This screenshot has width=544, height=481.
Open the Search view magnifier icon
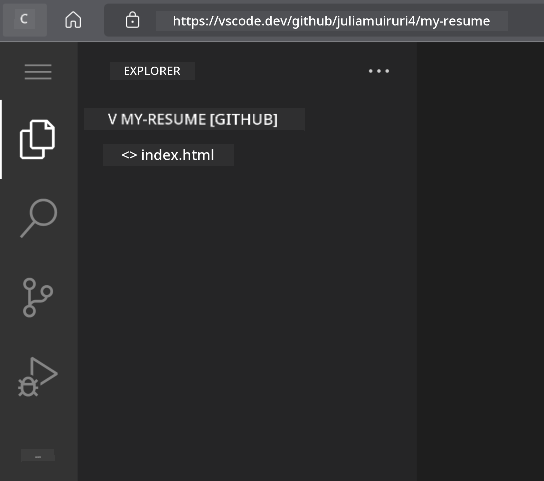(39, 218)
